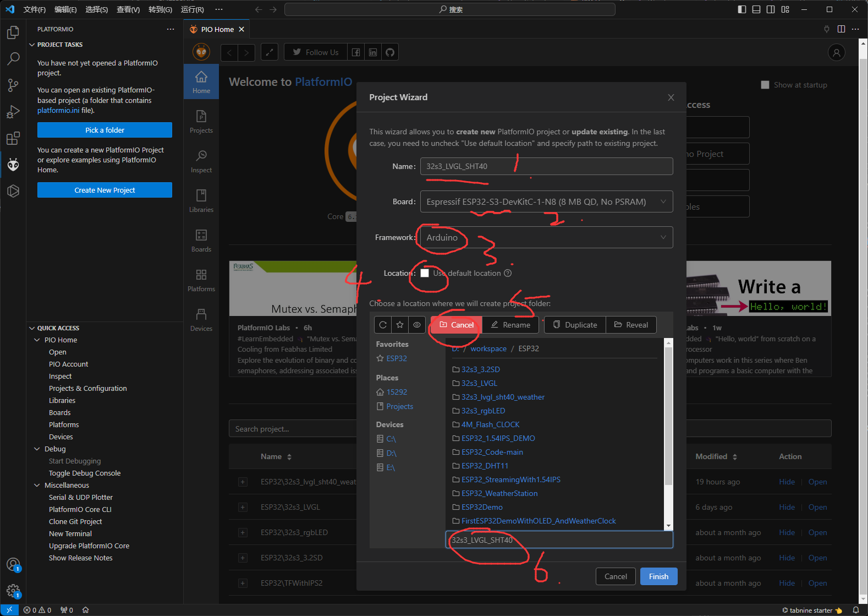
Task: Open the Explorer view in activity bar
Action: click(x=13, y=32)
